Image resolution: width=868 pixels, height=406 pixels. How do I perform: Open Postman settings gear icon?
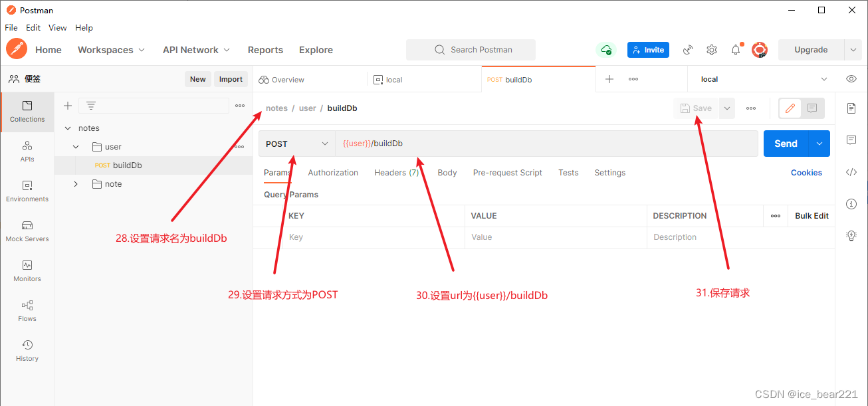712,50
